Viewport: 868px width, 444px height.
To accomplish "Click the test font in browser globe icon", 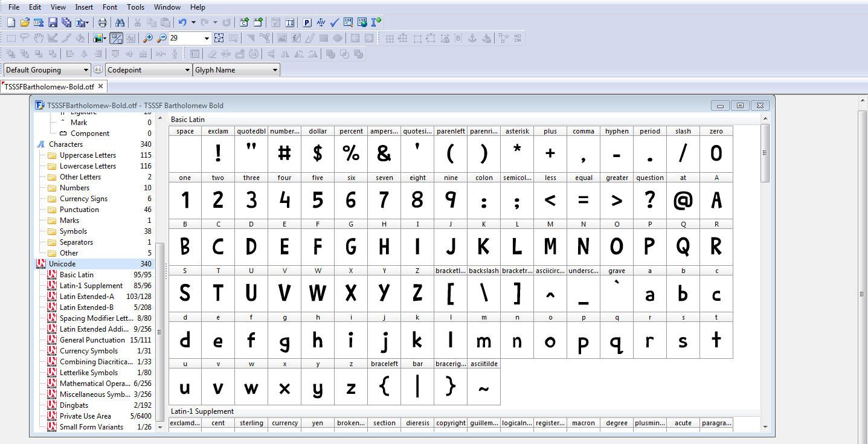I will 362,22.
